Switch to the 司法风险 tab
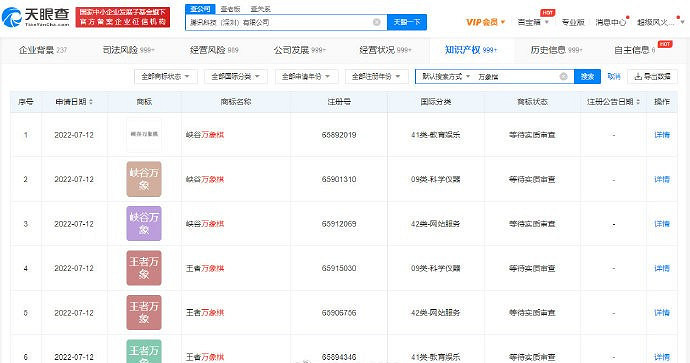Screen dimensions: 690x363 (x=128, y=50)
